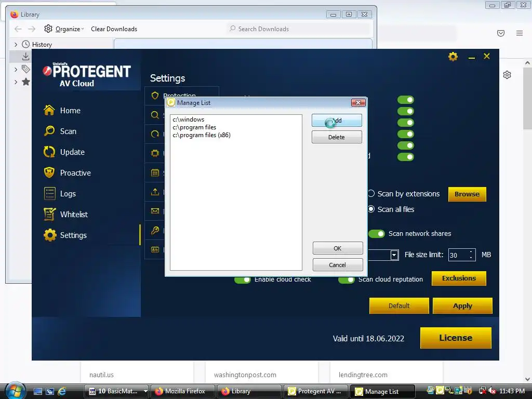The width and height of the screenshot is (532, 399).
Task: Select Scan by extensions radio button
Action: pos(371,193)
